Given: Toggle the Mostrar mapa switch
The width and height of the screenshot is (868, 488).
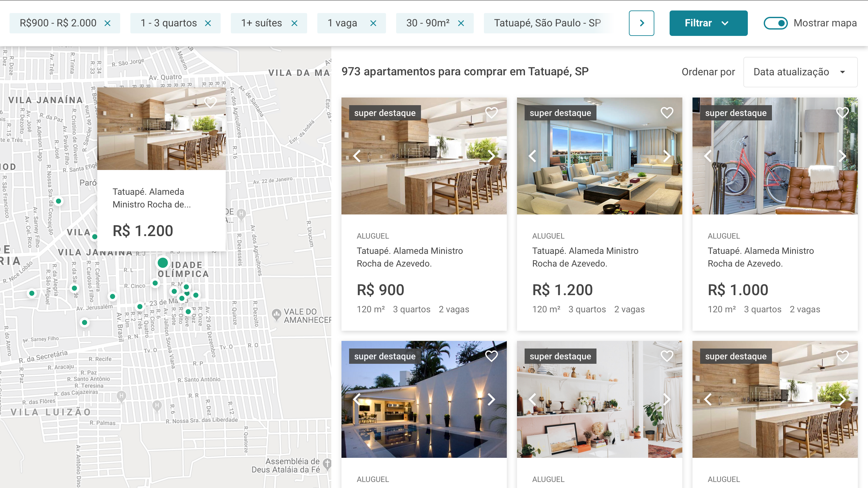Looking at the screenshot, I should (x=775, y=23).
